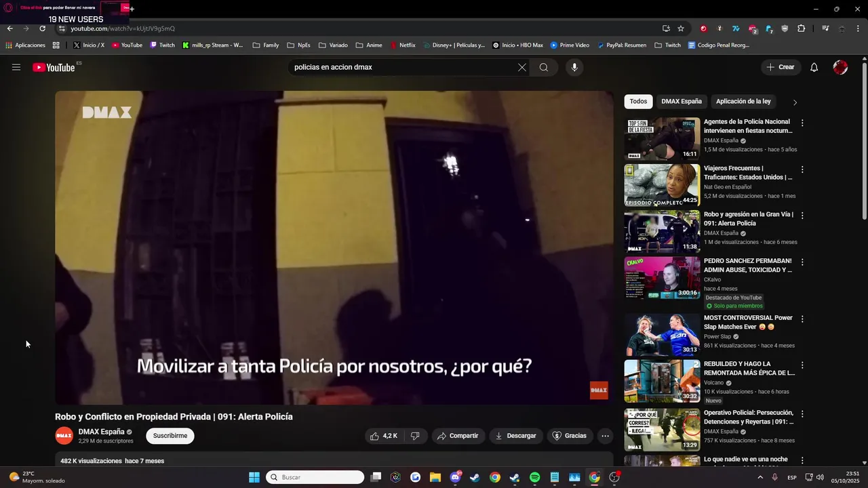
Task: Open the Crear button
Action: click(781, 67)
